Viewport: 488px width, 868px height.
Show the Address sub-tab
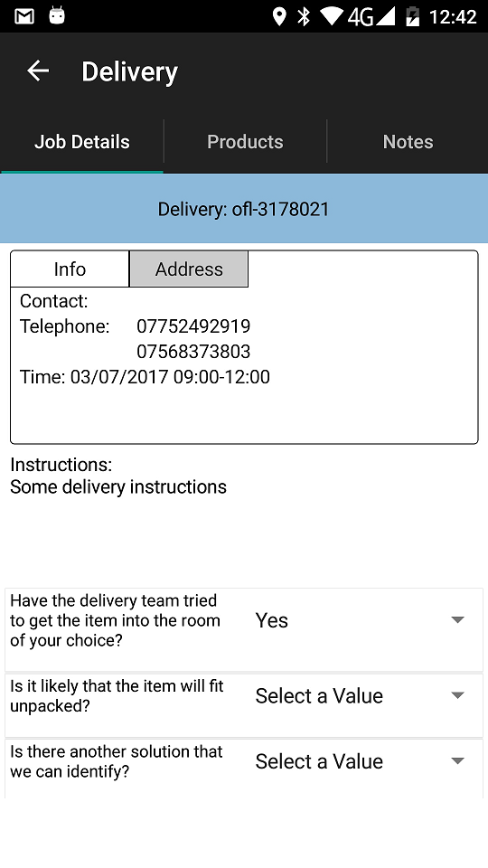[x=189, y=269]
